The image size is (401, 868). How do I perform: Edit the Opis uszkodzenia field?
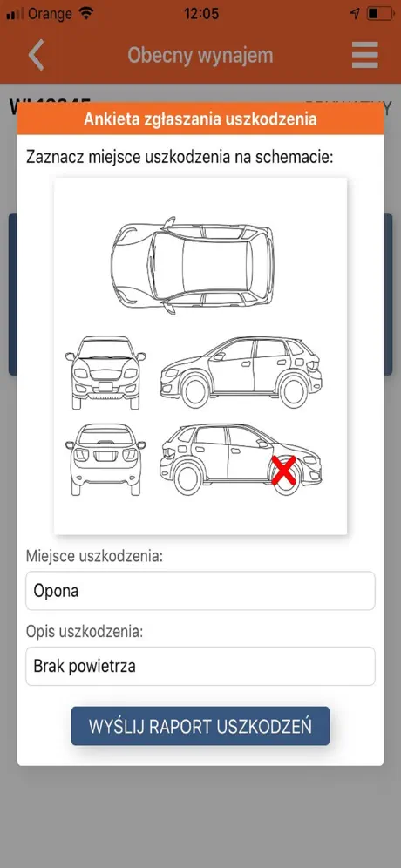pyautogui.click(x=200, y=666)
